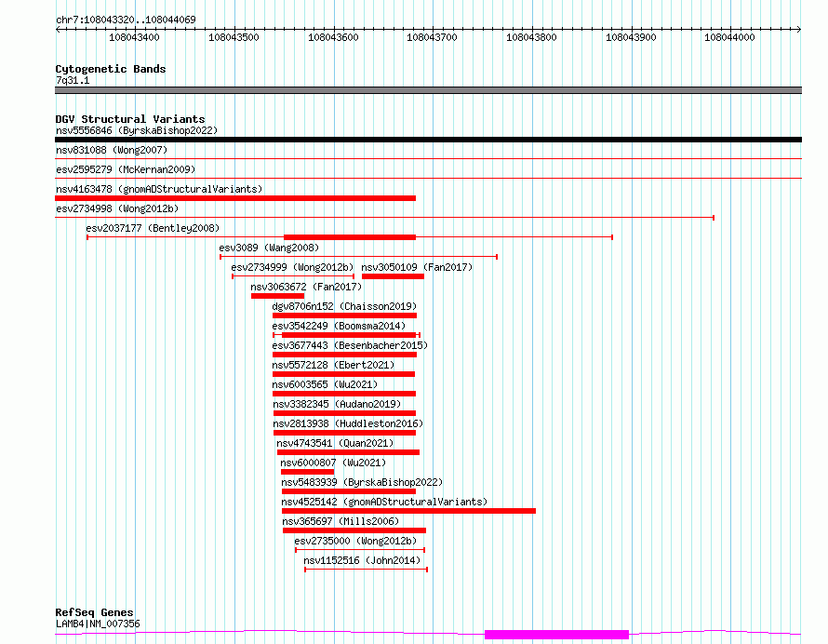
Task: Click the red nsv365697 variant bar
Action: point(354,530)
